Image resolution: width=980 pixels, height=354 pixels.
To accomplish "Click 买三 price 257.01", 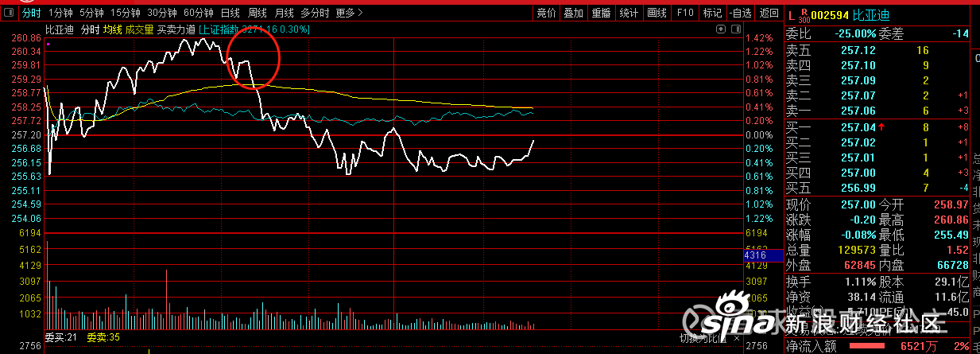I will coord(858,158).
